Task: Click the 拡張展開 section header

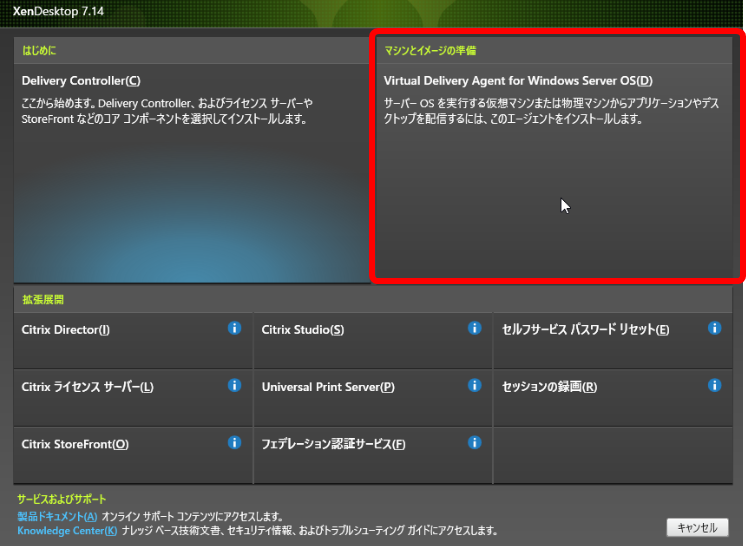Action: [43, 300]
